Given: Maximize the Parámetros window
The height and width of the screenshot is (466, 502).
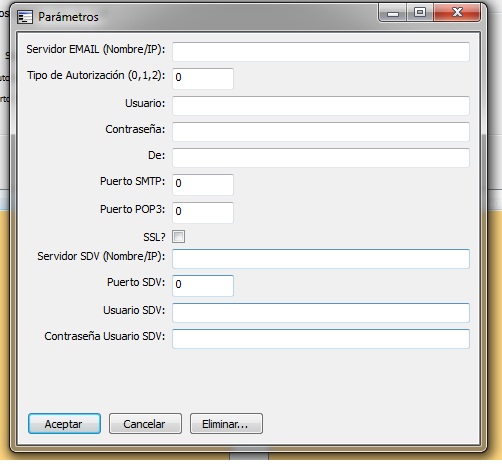Looking at the screenshot, I should tap(420, 13).
